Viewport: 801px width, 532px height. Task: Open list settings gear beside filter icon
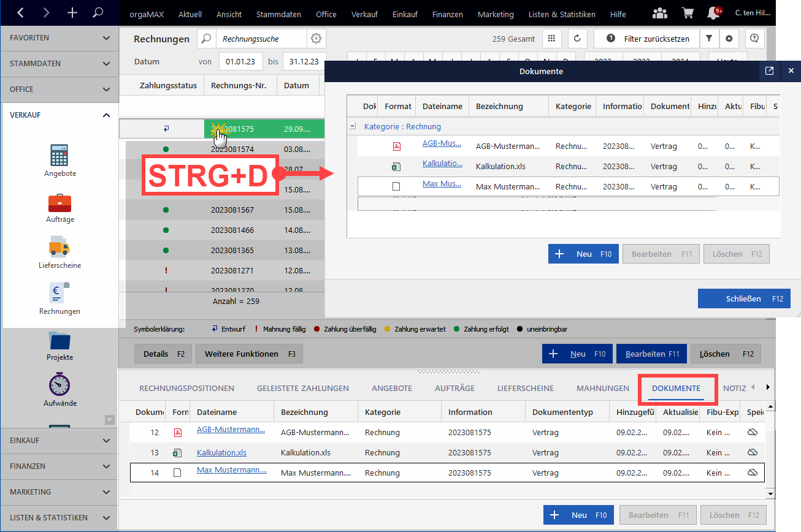tap(729, 39)
